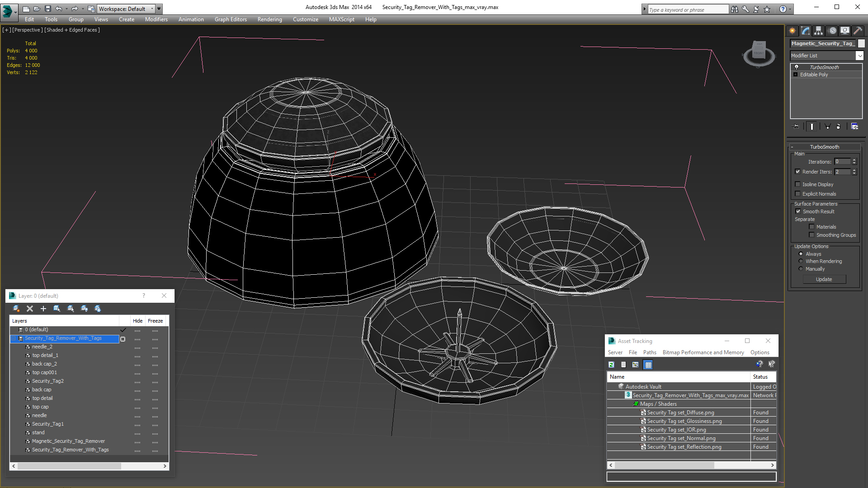Click the Undo toolbar icon
This screenshot has height=488, width=868.
pyautogui.click(x=58, y=9)
